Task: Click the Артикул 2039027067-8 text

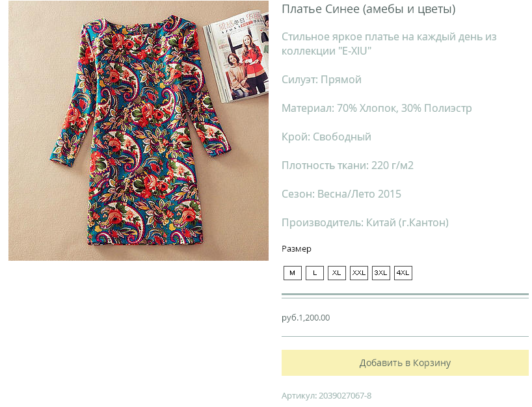Action: point(326,396)
